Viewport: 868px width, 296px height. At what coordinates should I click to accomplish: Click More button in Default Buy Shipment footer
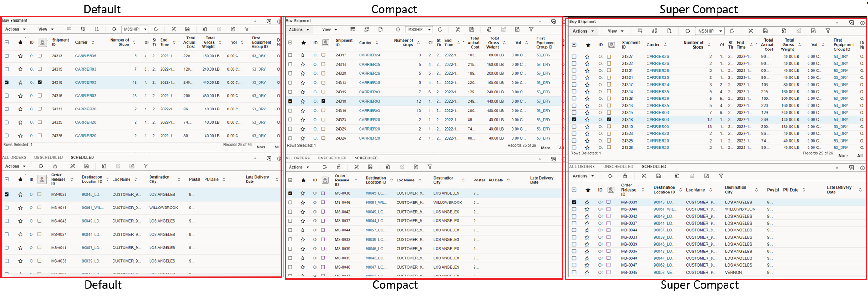click(x=261, y=147)
